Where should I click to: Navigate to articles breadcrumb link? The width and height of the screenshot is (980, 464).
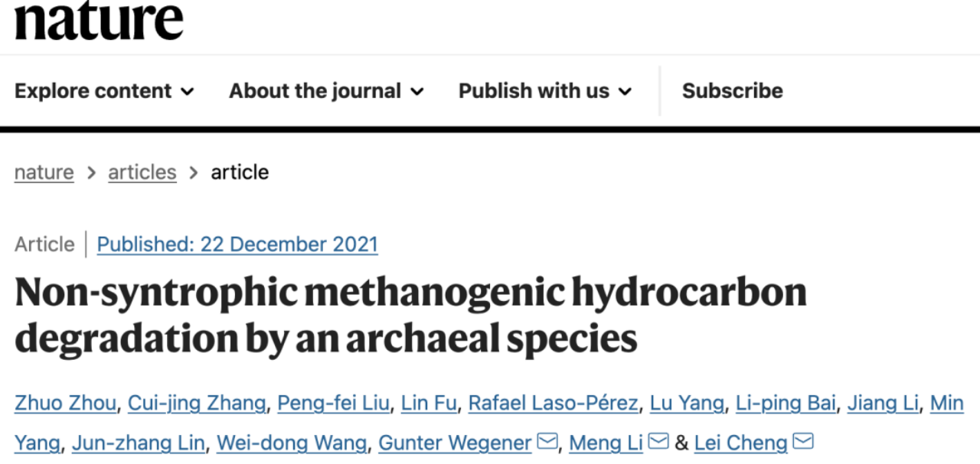pyautogui.click(x=142, y=172)
